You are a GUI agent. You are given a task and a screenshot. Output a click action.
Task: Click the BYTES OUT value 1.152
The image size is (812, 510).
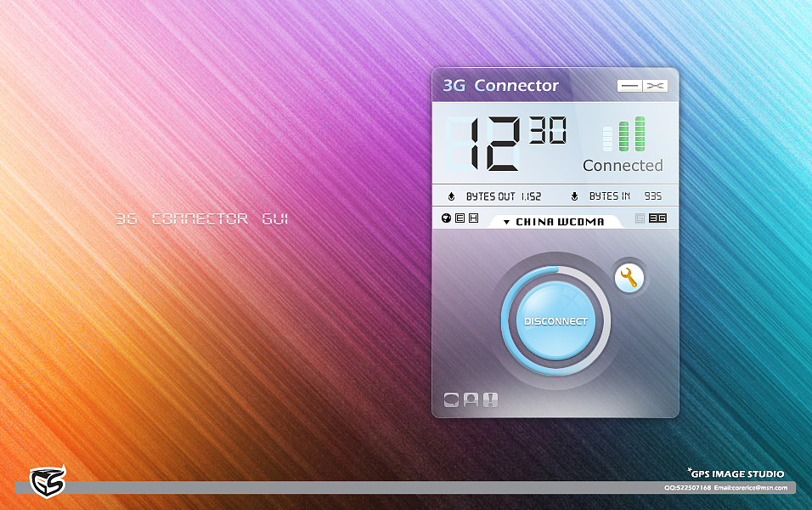531,196
